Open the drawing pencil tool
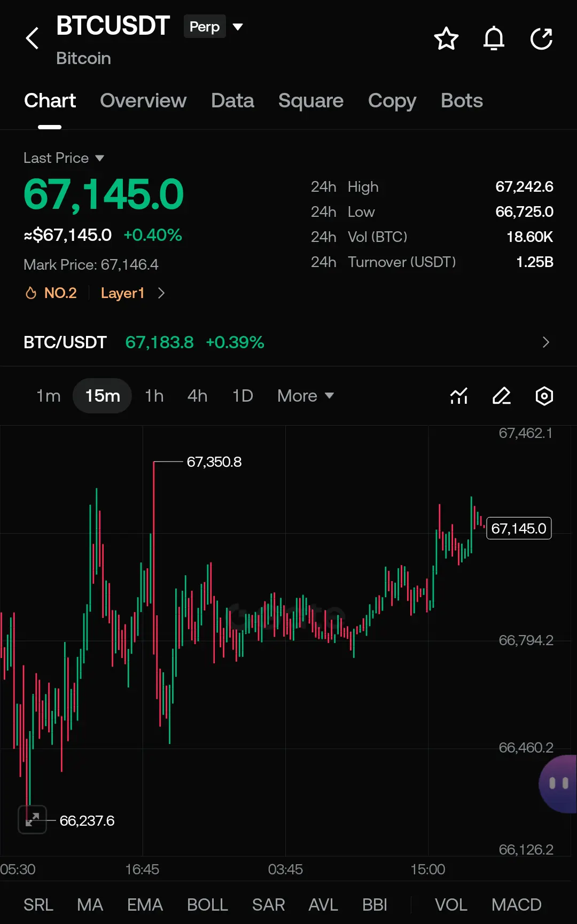This screenshot has width=577, height=924. [502, 396]
